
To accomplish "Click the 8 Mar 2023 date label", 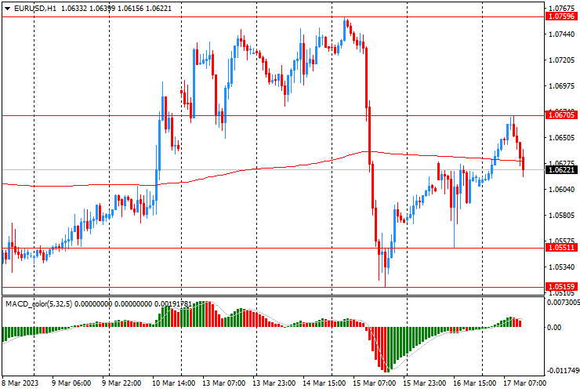I will pyautogui.click(x=20, y=383).
